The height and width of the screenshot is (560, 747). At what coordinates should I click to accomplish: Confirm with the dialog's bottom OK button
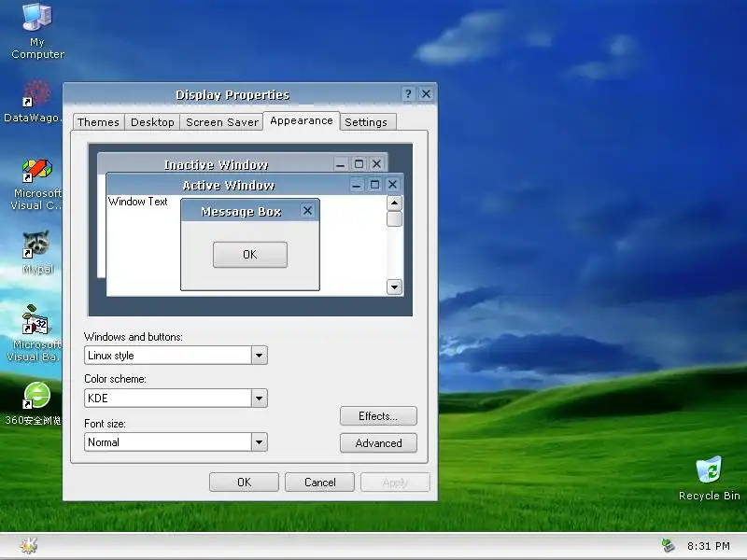pos(244,482)
